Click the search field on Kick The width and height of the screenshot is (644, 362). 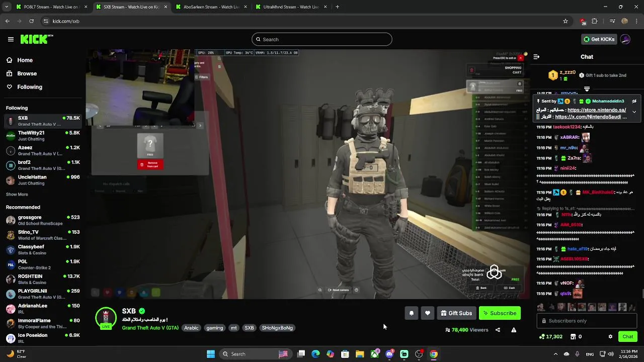pos(322,39)
